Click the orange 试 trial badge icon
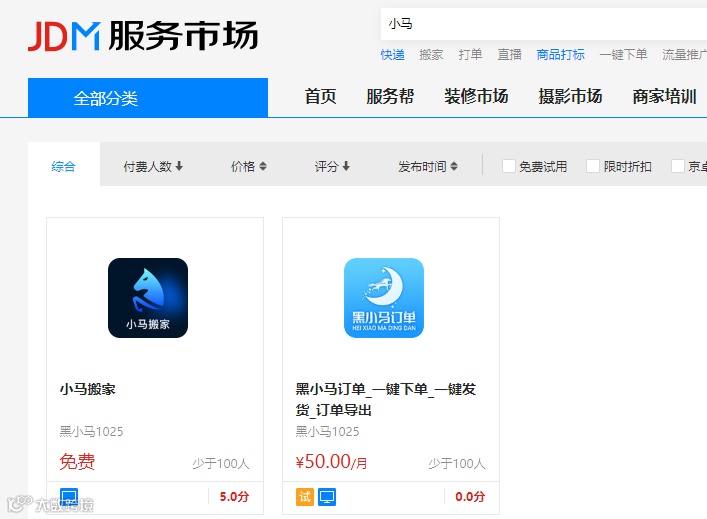The image size is (707, 519). click(305, 497)
